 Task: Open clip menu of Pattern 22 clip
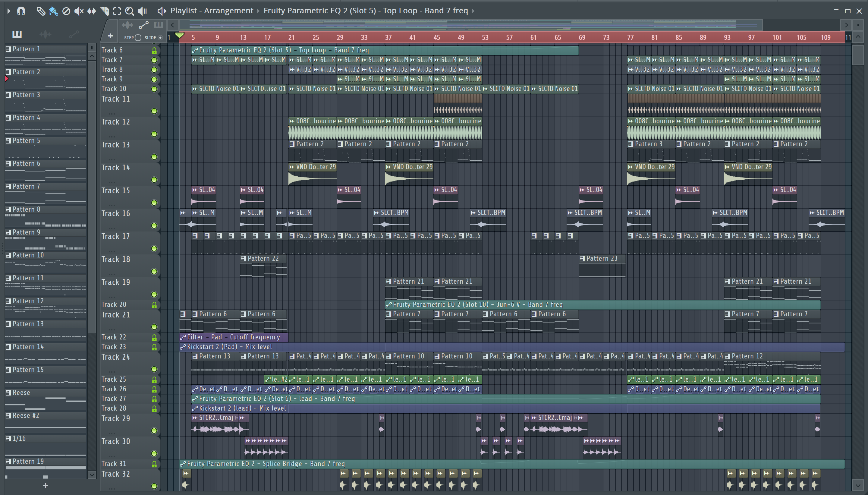(x=243, y=259)
